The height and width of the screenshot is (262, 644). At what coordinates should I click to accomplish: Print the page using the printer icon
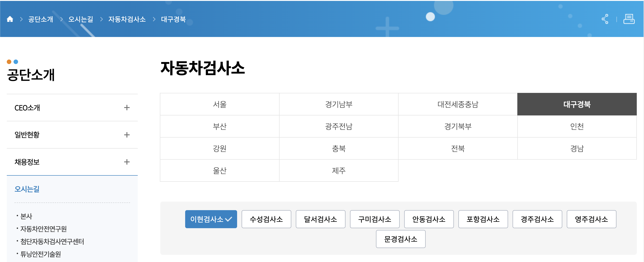pyautogui.click(x=630, y=19)
